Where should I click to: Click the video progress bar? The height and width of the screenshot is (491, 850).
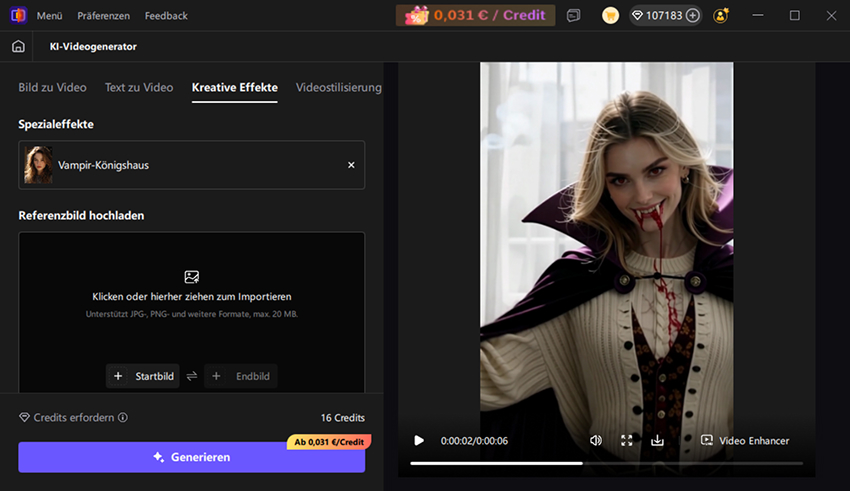pos(607,463)
